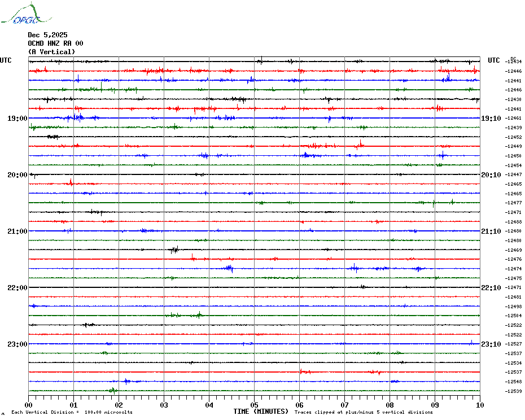Screen dimensions: 525x420
Task: Click the station label 'OCMD HNZ RA 00'
Action: point(55,43)
